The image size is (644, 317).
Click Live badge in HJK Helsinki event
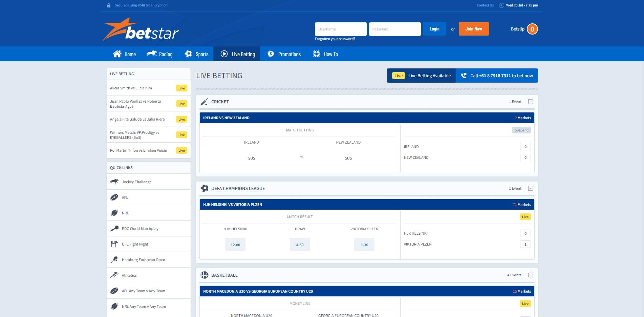525,217
